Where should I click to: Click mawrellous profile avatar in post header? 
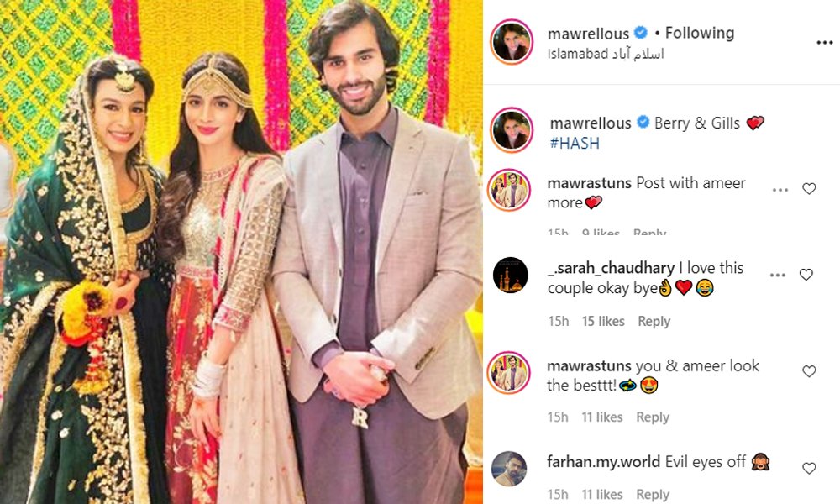coord(512,42)
